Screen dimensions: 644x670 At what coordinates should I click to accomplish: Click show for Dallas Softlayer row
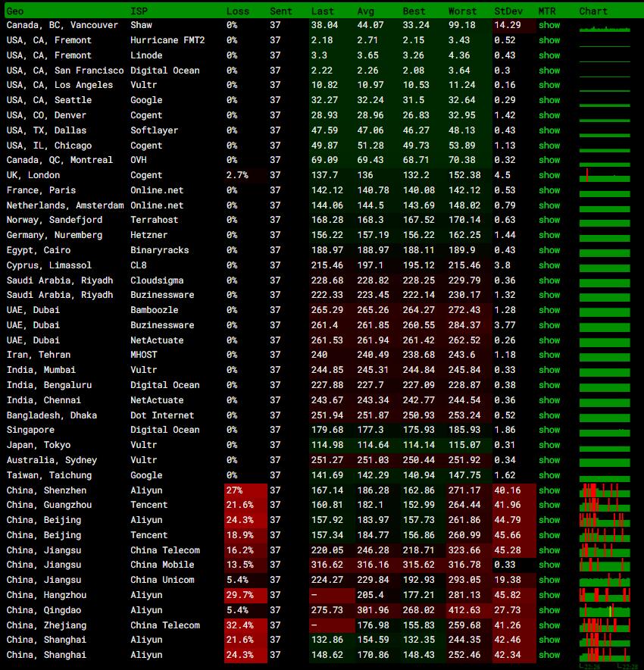549,130
